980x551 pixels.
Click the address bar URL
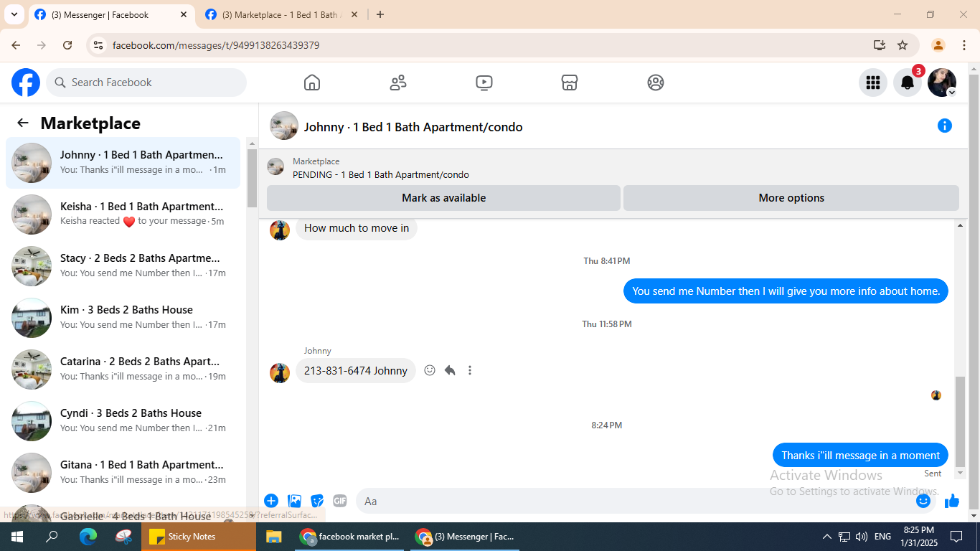click(x=216, y=45)
